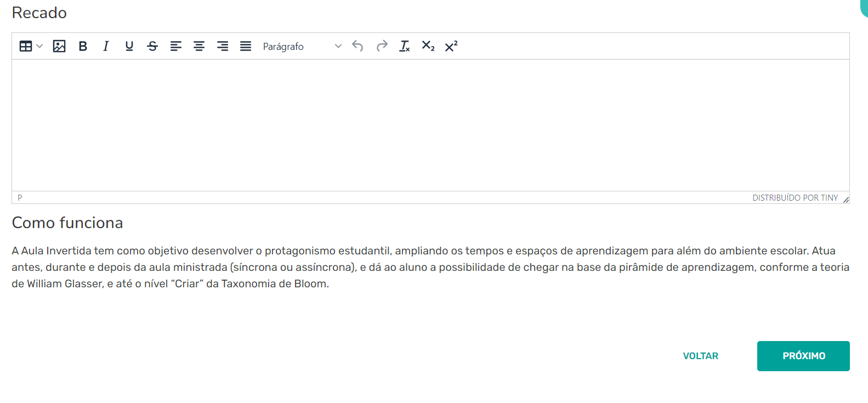Click the insert image icon
868x403 pixels.
tap(59, 46)
